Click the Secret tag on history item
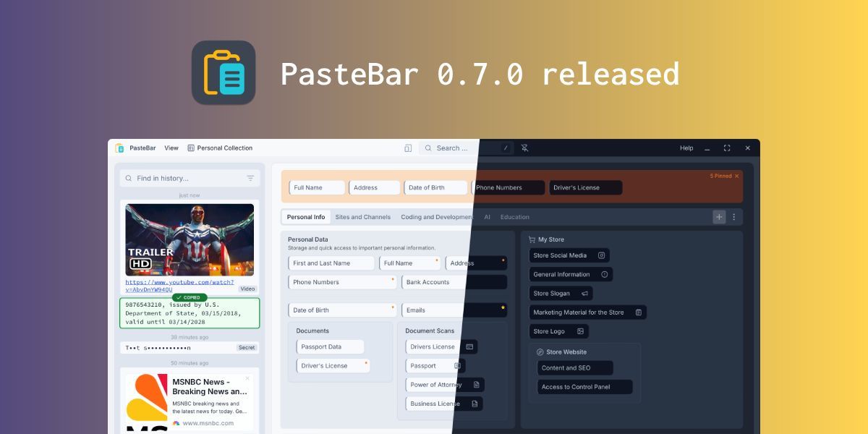This screenshot has height=434, width=868. [247, 348]
